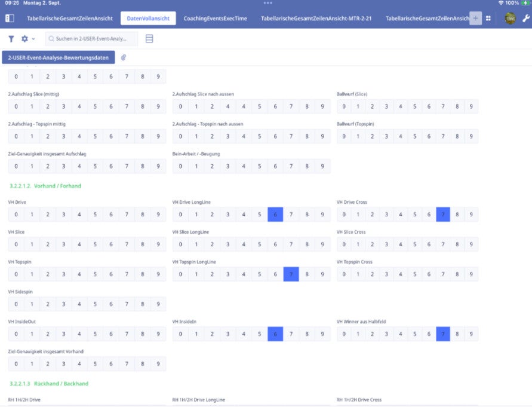Set Ziel-Genauigkeit insgesamt Aufschlag to 7
Viewport: 532px width, 407px height.
click(x=127, y=166)
